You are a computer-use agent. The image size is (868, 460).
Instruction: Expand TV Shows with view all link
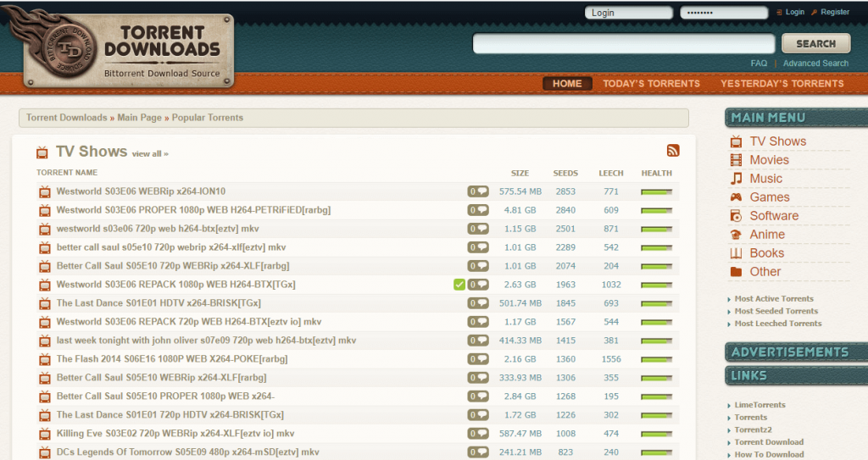coord(150,154)
